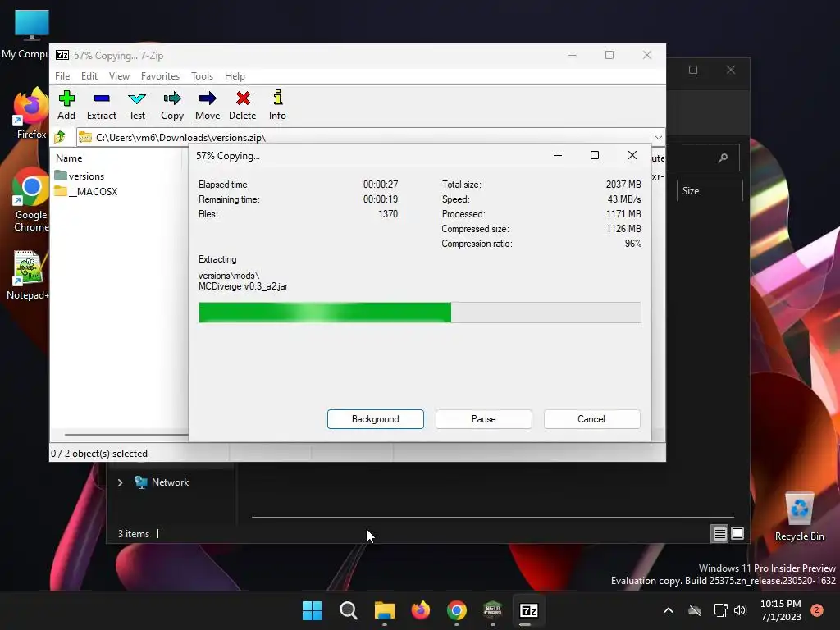Close the 57% Copying dialog
This screenshot has height=630, width=840.
click(632, 155)
